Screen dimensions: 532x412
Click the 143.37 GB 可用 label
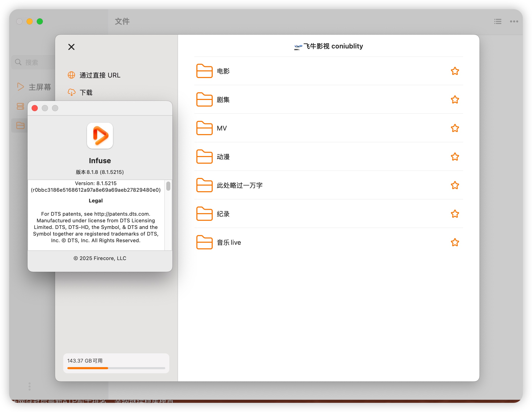(x=85, y=361)
